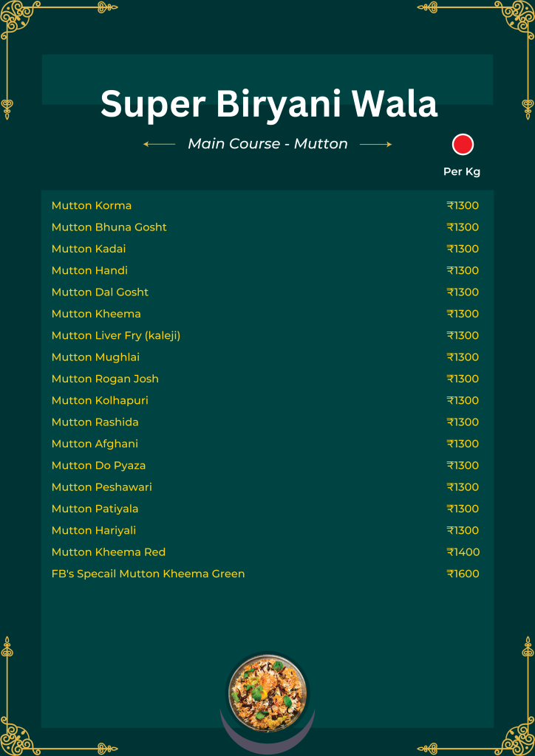
Task: Select the Mutton Rogan Josh entry
Action: [x=105, y=379]
